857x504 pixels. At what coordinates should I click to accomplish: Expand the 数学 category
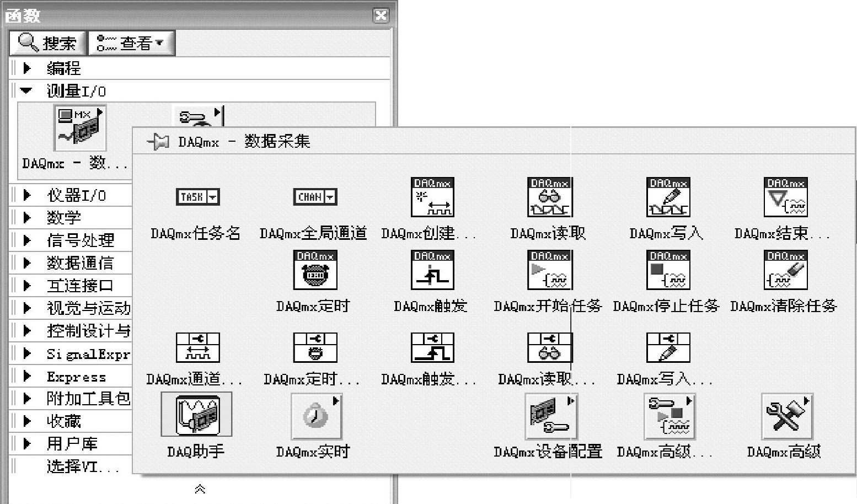(27, 217)
